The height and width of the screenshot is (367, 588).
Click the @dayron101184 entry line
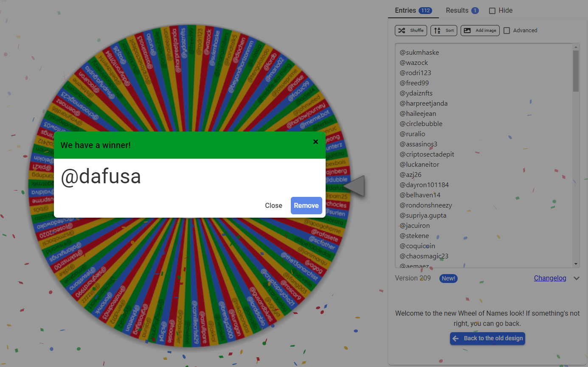pyautogui.click(x=424, y=185)
